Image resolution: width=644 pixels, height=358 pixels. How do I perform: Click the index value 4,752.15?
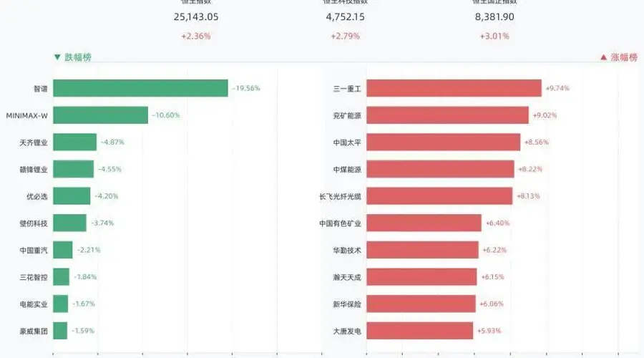click(345, 17)
